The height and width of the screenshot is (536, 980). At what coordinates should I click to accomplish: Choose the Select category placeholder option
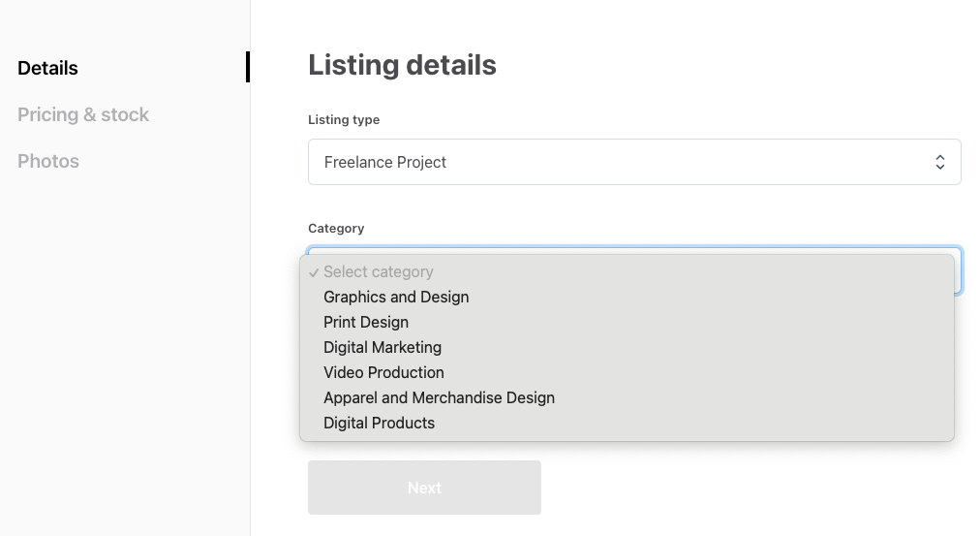[x=379, y=272]
